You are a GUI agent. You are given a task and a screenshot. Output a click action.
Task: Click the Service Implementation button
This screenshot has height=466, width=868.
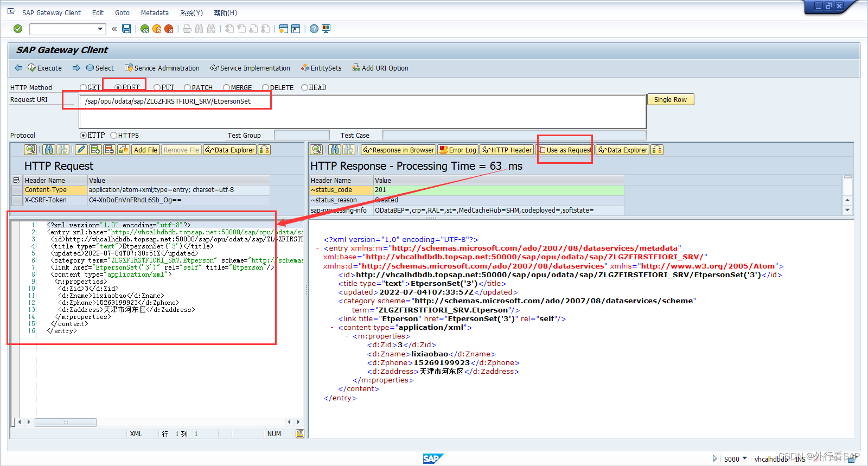[x=250, y=68]
